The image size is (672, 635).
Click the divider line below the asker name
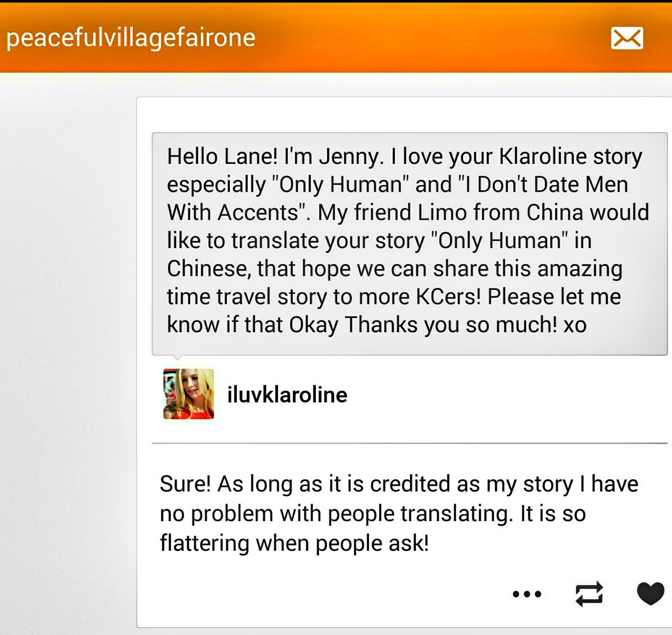[x=409, y=443]
